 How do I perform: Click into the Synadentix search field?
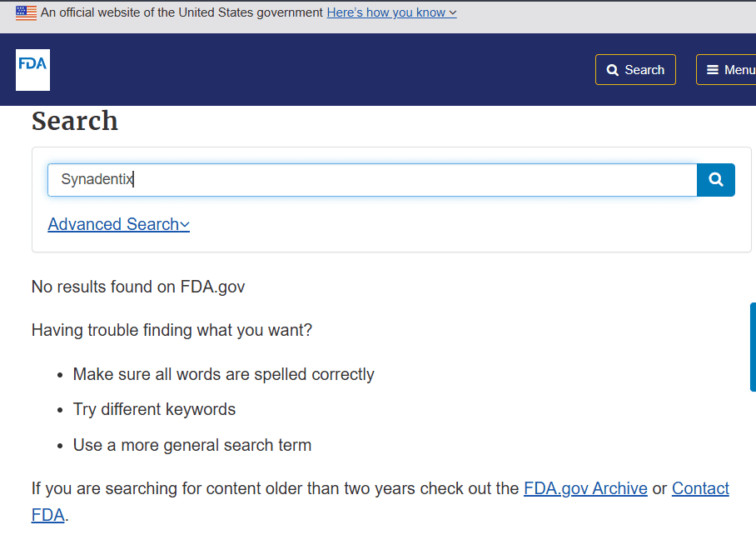coord(372,180)
